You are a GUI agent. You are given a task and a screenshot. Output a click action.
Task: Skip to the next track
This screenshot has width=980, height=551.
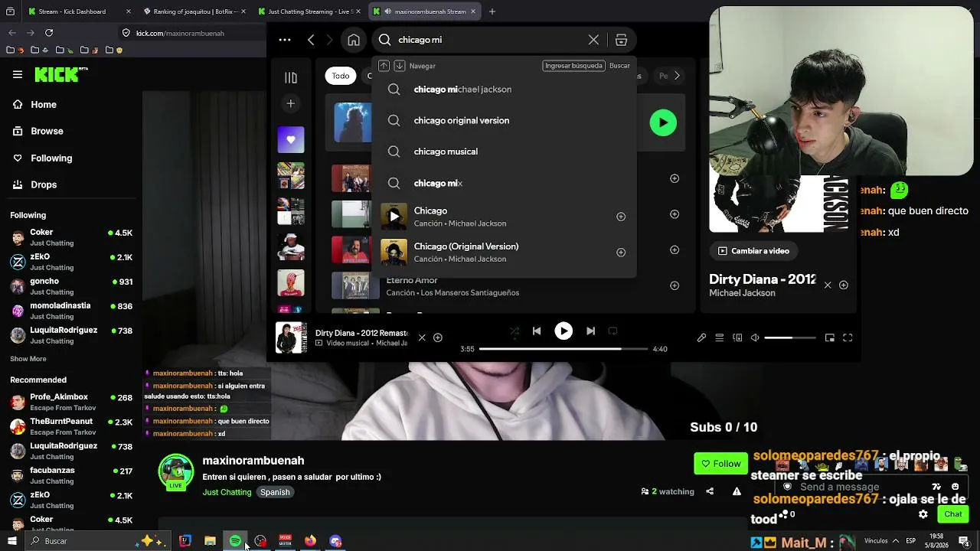click(x=590, y=331)
